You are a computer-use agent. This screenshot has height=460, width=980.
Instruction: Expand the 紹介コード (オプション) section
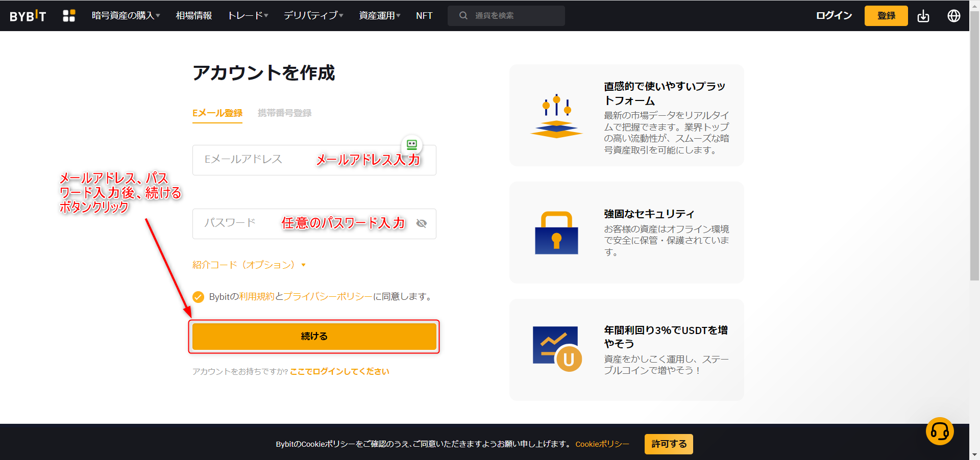pyautogui.click(x=249, y=265)
